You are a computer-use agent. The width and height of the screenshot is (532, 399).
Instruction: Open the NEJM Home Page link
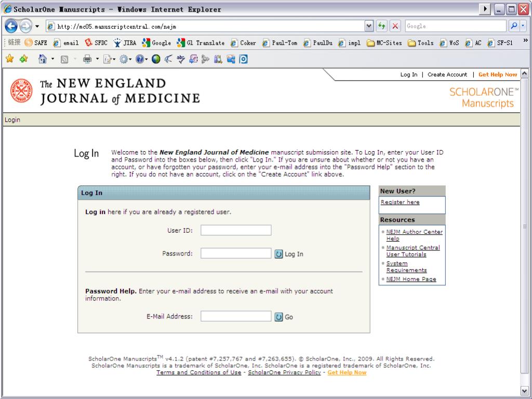pyautogui.click(x=411, y=279)
